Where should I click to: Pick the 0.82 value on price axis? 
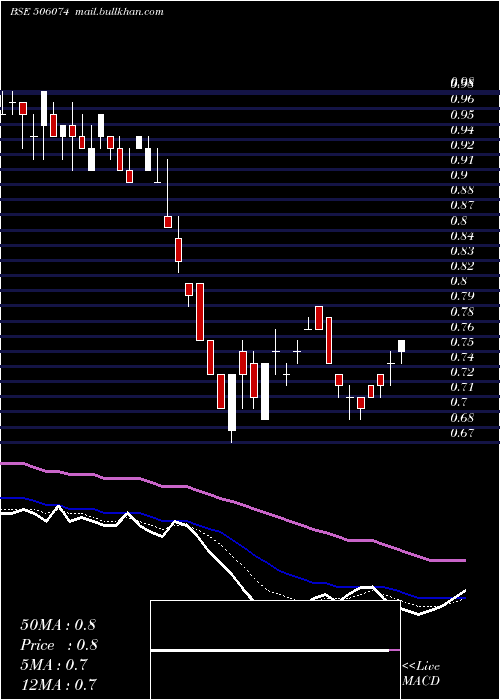[462, 266]
